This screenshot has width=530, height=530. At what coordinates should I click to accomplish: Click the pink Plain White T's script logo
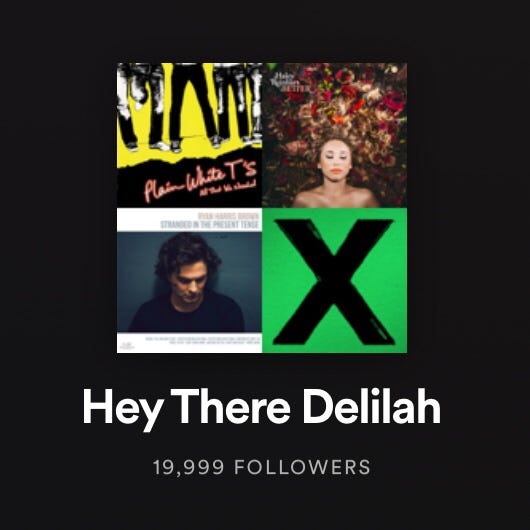coord(201,182)
